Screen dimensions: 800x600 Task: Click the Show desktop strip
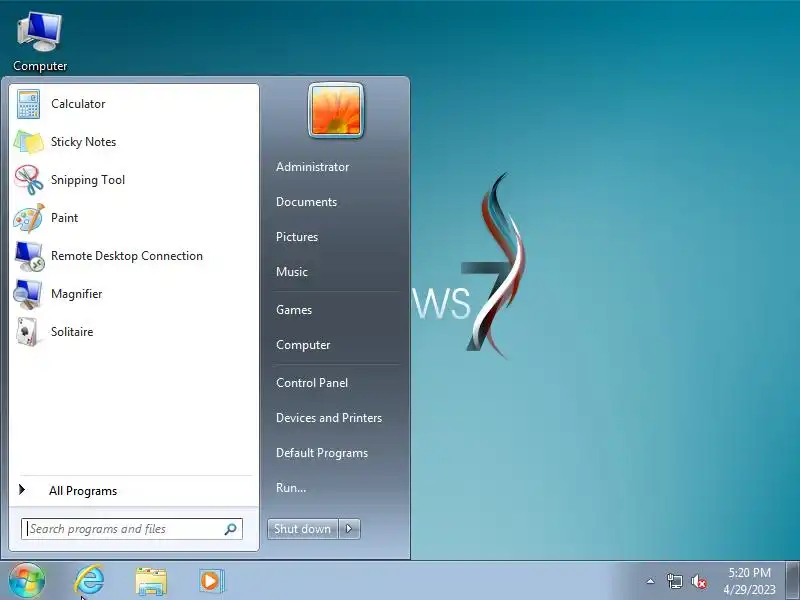point(792,581)
